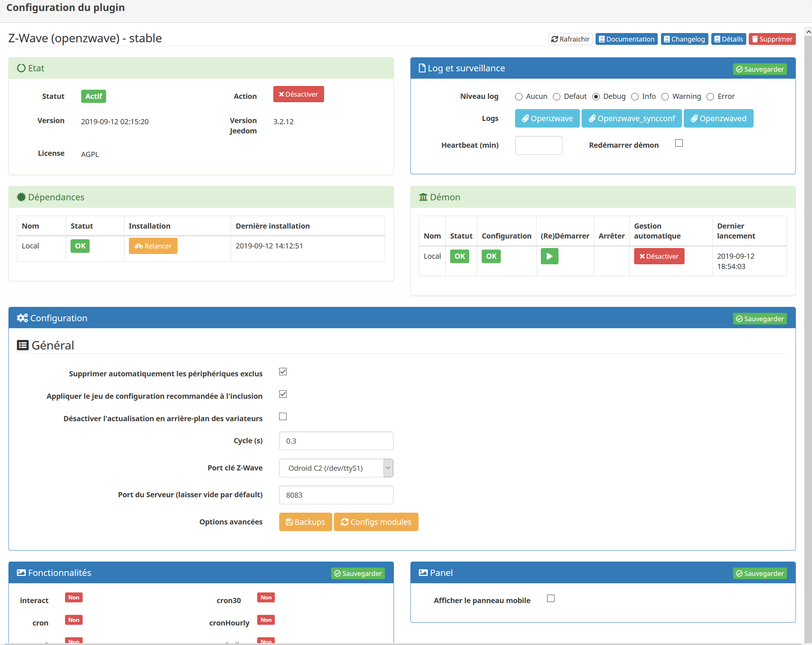Click the OK status in Dépendances table

point(80,246)
